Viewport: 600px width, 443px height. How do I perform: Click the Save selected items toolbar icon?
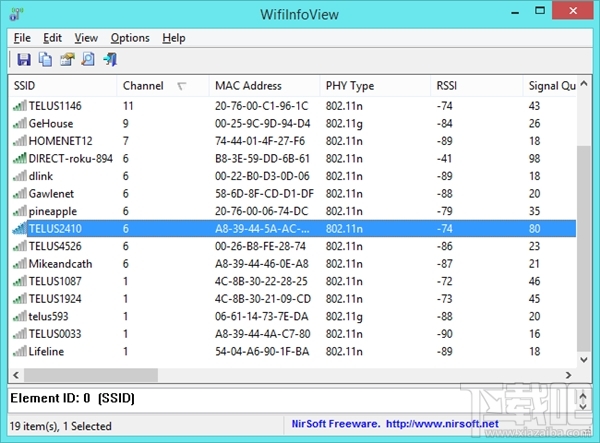pyautogui.click(x=24, y=59)
